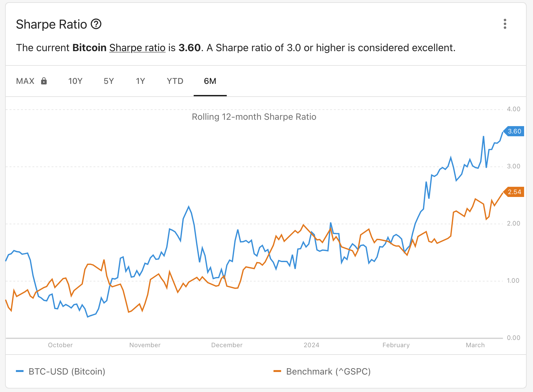Choose the 1Y time range tab
This screenshot has height=392, width=533.
pyautogui.click(x=140, y=81)
